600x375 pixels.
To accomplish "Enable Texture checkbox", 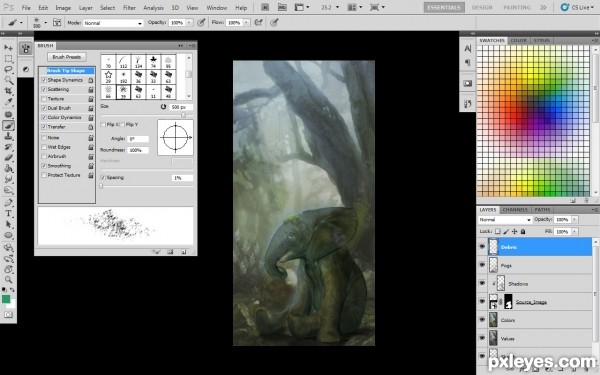I will coord(44,99).
